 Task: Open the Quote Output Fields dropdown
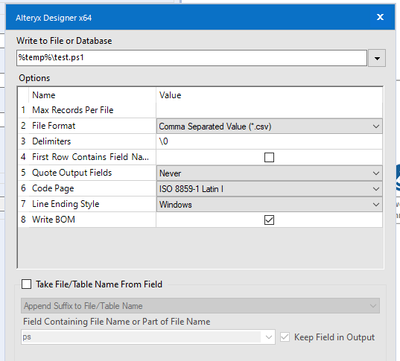click(x=269, y=173)
